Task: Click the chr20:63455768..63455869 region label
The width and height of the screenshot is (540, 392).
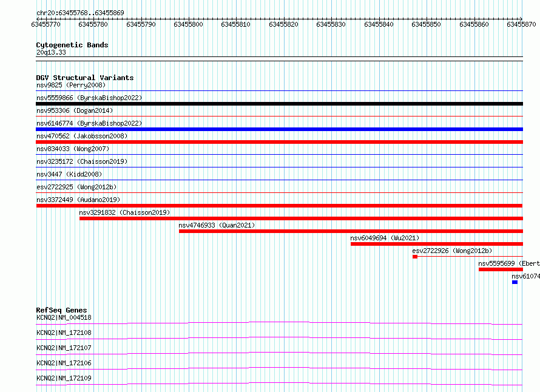Action: (x=80, y=13)
